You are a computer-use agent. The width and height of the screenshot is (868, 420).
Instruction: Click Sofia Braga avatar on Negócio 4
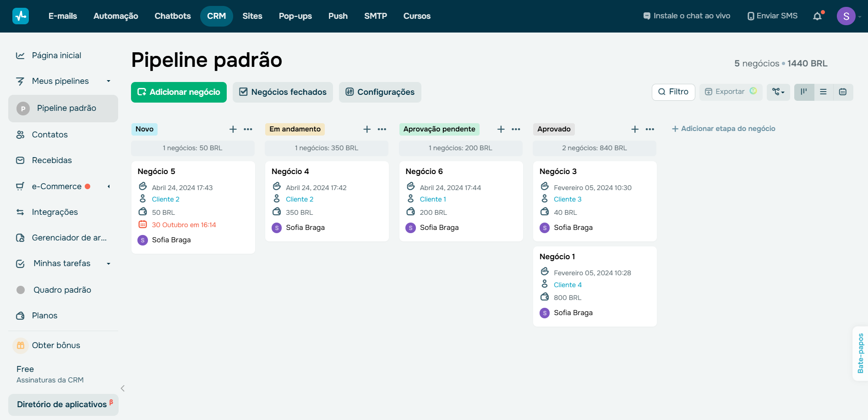pyautogui.click(x=277, y=228)
